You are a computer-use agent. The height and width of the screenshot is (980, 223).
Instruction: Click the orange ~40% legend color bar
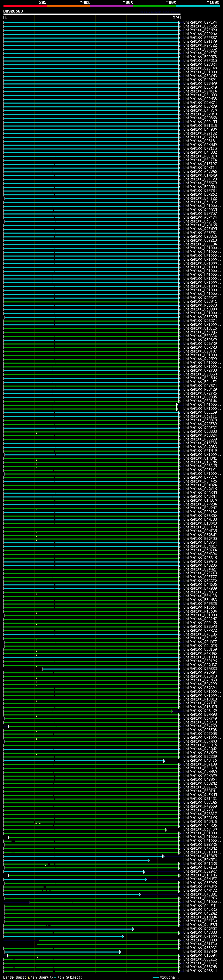[x=68, y=6]
